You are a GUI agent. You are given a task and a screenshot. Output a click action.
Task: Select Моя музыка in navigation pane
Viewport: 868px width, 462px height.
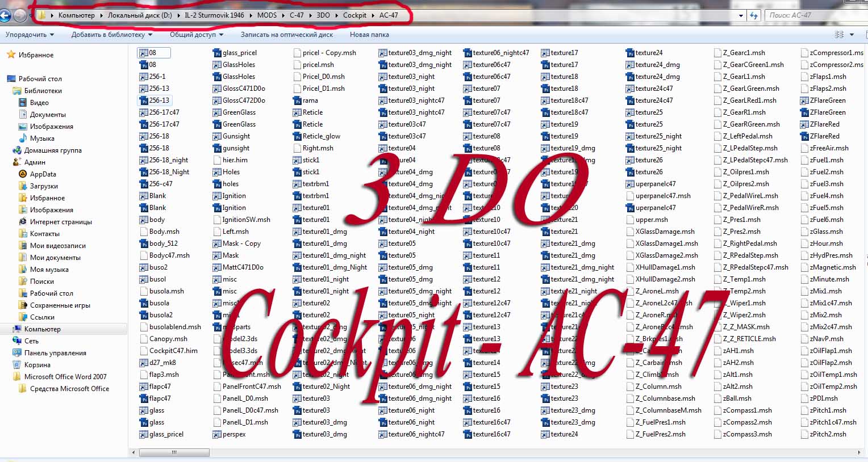coord(49,270)
